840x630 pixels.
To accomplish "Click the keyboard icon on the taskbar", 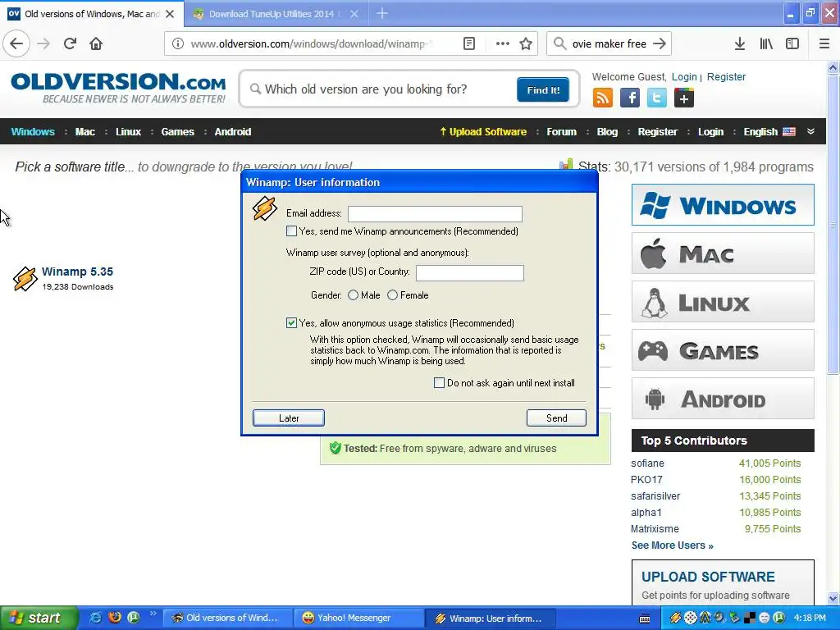I will pos(645,619).
